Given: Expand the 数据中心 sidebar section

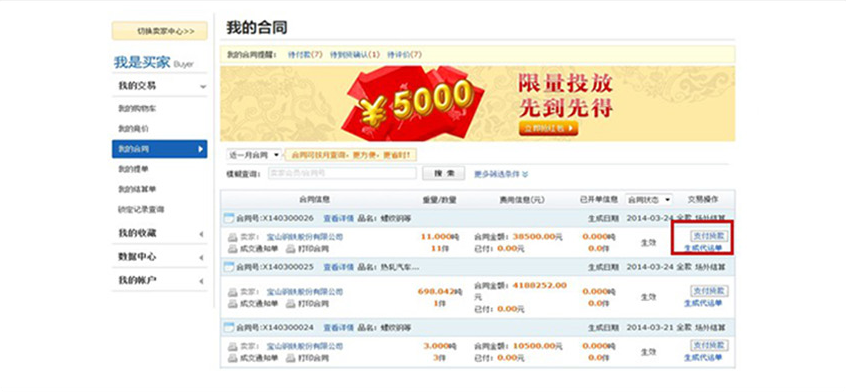Looking at the screenshot, I should click(x=160, y=257).
